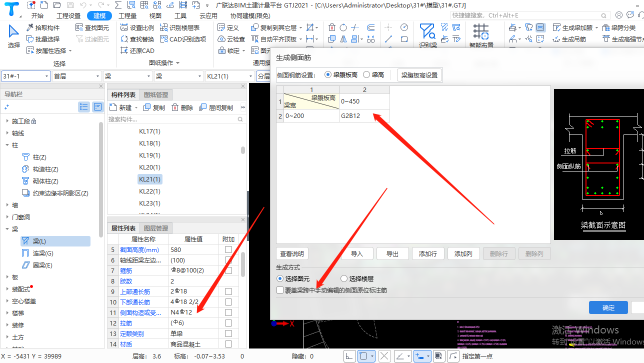The width and height of the screenshot is (644, 363).
Task: Click the 智能布置 smart layout tool
Action: [481, 36]
